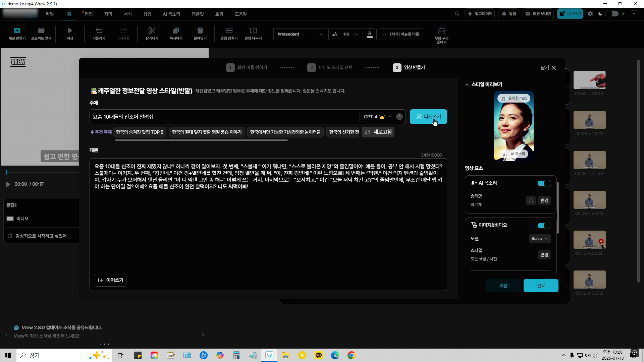Screen dimensions: 644x362
Task: Click the Cut (잘라내기) scissors icon
Action: coord(152,31)
